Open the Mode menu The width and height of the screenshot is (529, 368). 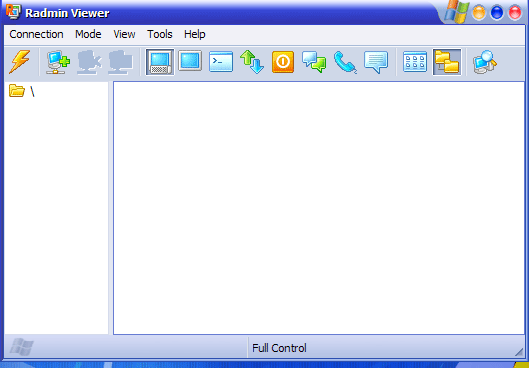tap(88, 34)
